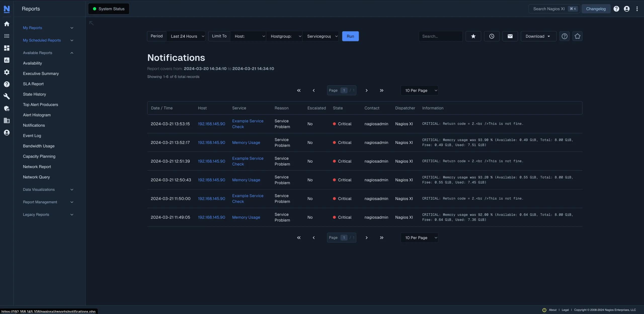Open the Reports bar chart icon
Screen dimensions: 644x314
point(7,60)
